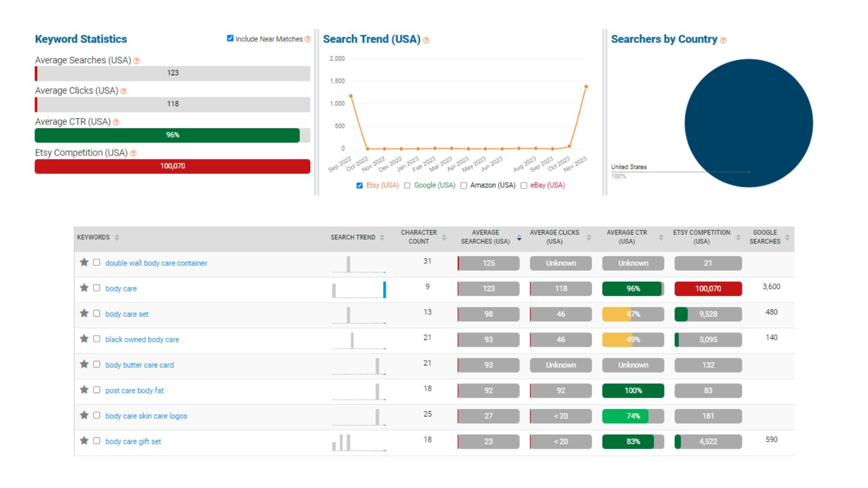Star the body butter care card keyword
The height and width of the screenshot is (488, 868).
coord(84,364)
